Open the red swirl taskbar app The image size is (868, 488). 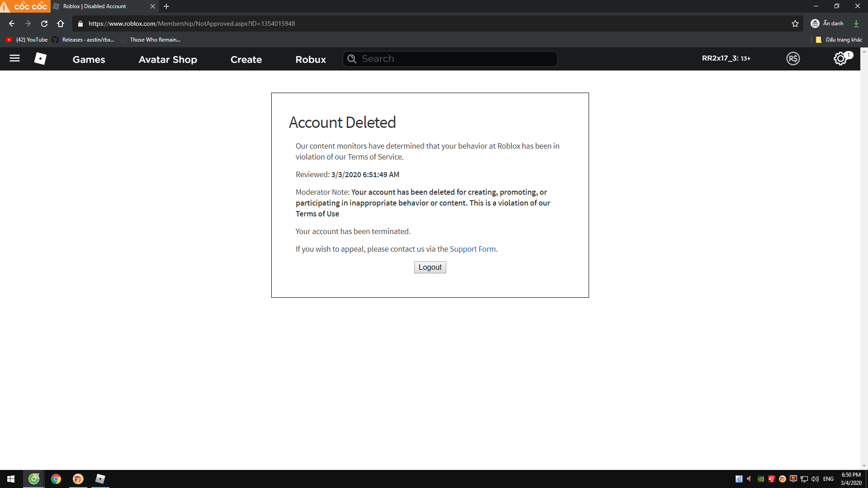tap(78, 479)
